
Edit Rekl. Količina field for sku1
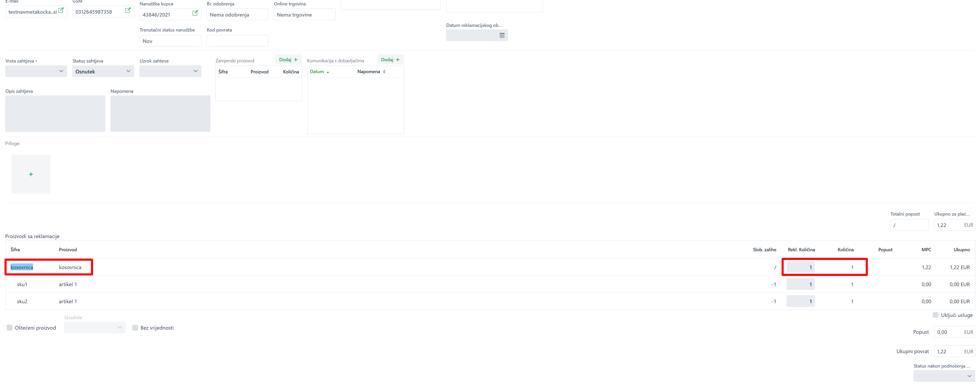[800, 284]
